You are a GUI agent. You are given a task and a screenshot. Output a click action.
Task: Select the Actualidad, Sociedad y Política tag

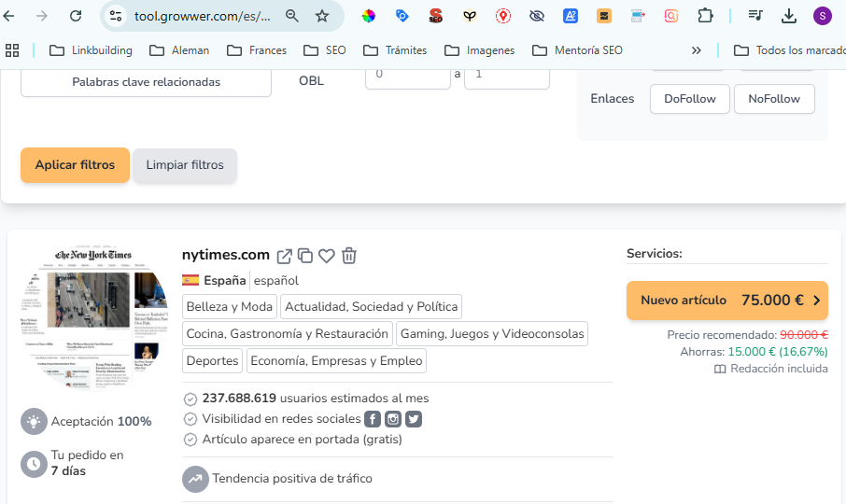(x=372, y=307)
